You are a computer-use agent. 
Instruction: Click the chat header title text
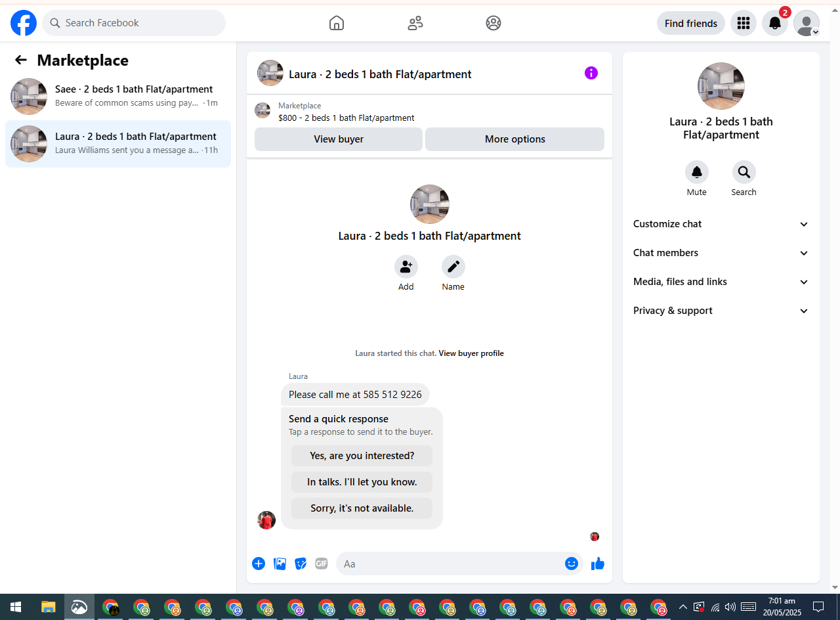tap(380, 74)
